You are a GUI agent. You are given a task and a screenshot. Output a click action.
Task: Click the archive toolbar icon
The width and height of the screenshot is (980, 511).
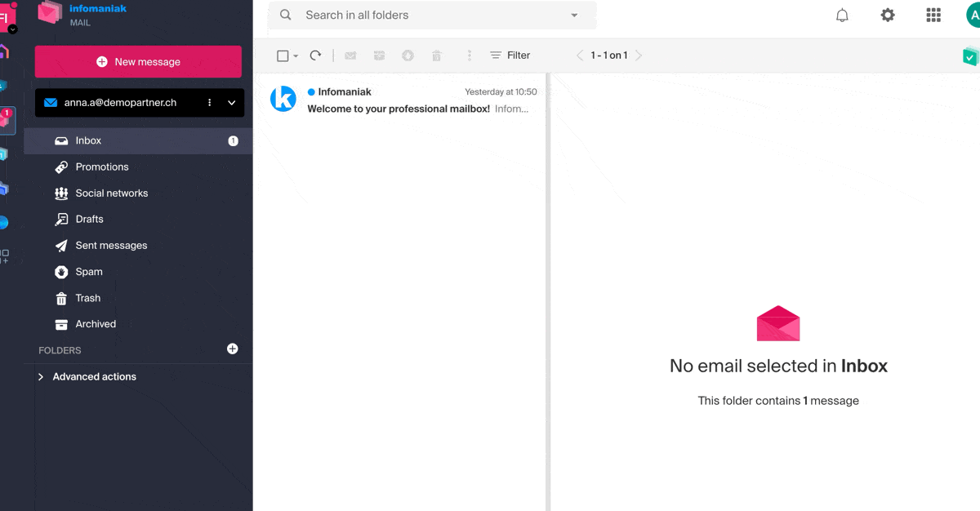379,56
